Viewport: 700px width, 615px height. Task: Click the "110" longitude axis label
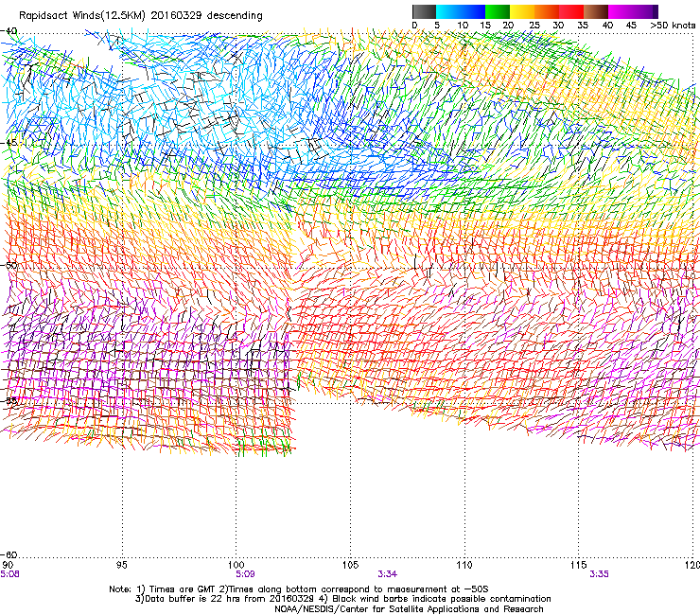pos(464,565)
